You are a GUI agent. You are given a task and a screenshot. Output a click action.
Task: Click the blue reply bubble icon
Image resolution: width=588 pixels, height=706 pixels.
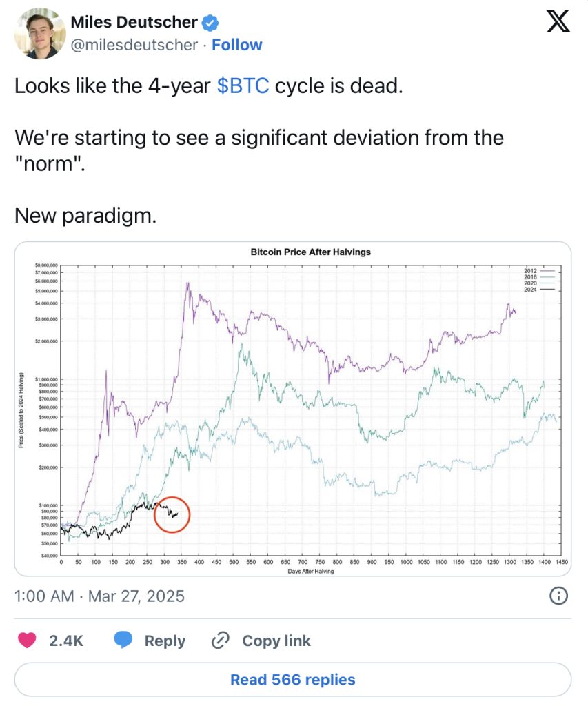[123, 640]
